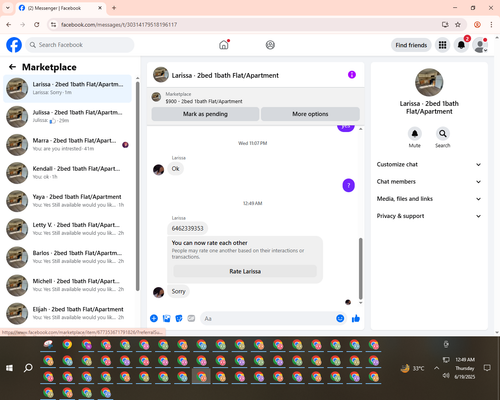500x400 pixels.
Task: Open the emoji picker in message box
Action: click(340, 318)
